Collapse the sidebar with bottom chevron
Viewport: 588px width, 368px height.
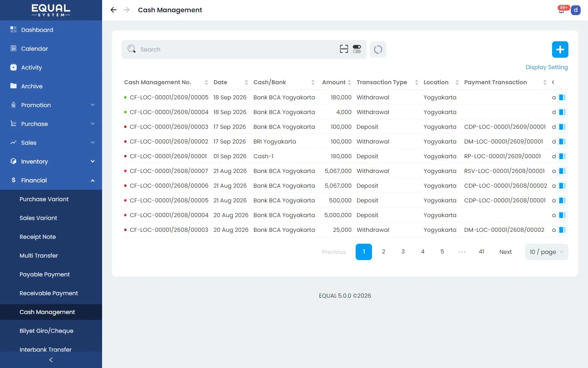[51, 360]
